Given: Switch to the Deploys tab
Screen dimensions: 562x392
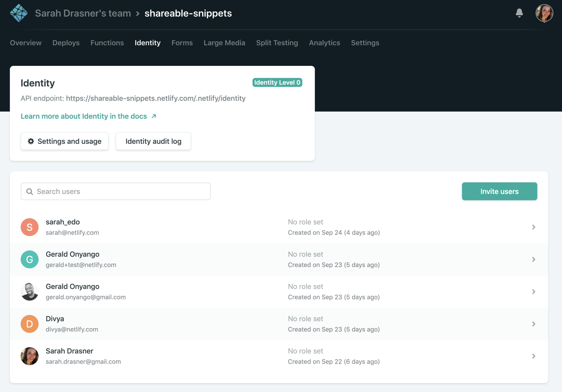Looking at the screenshot, I should (66, 43).
